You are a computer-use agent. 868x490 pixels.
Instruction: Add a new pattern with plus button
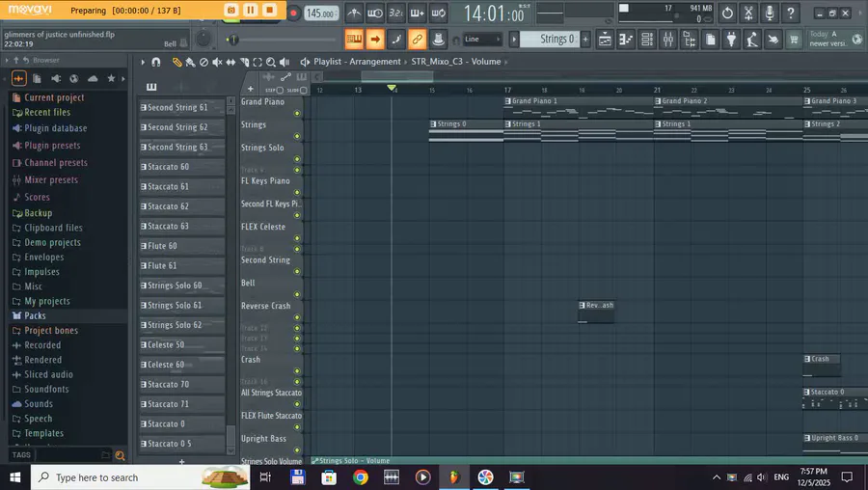point(585,40)
